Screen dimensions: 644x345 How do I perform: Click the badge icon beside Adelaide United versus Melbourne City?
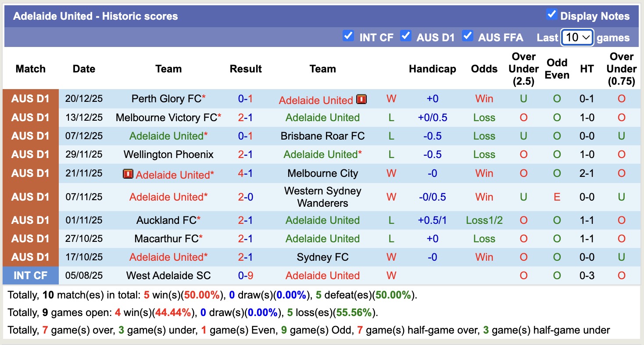(x=129, y=173)
